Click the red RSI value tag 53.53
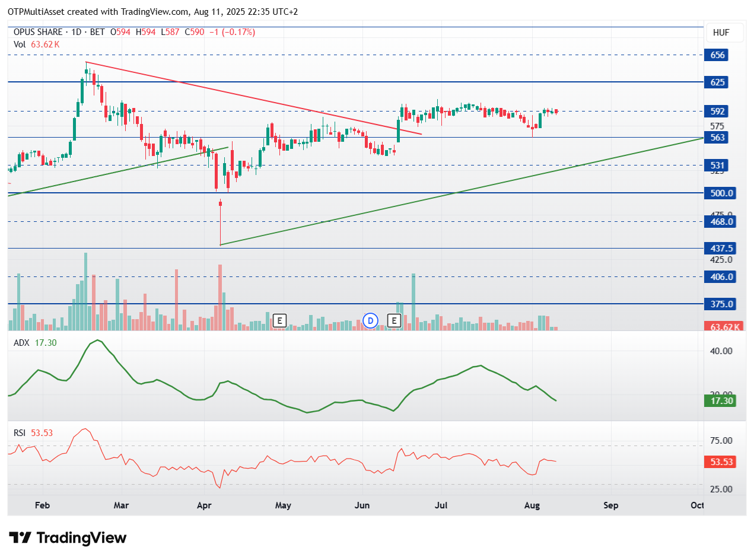Image resolution: width=754 pixels, height=560 pixels. point(720,462)
